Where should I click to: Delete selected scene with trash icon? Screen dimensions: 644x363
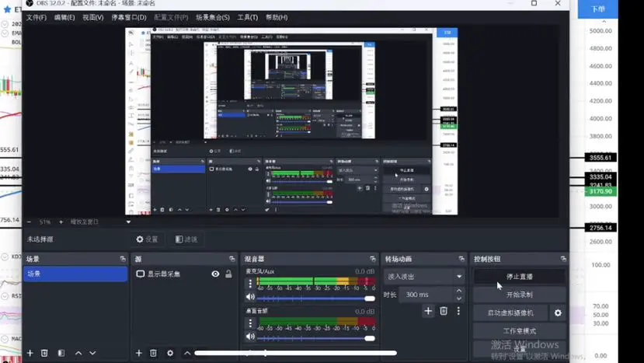44,353
